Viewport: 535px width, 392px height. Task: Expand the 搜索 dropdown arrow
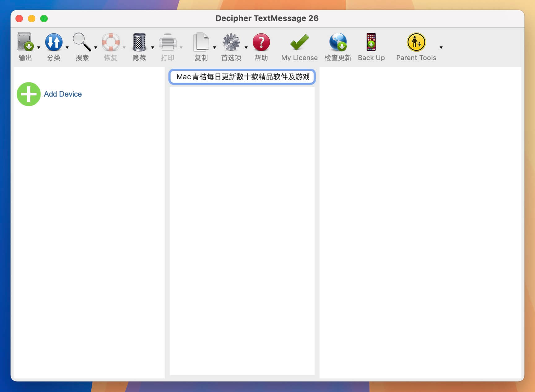[x=96, y=48]
